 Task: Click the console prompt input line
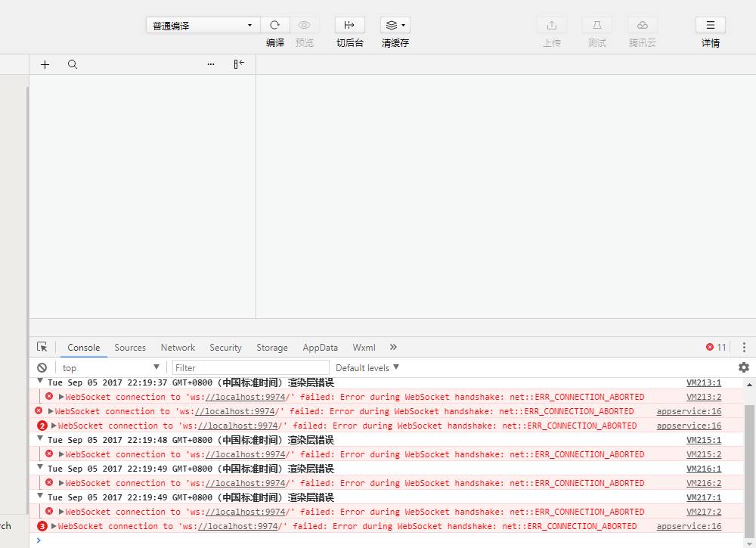(386, 540)
